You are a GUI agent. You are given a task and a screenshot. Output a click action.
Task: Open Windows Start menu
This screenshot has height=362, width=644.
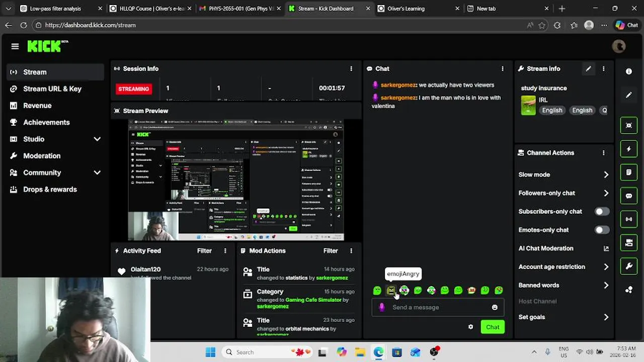210,352
